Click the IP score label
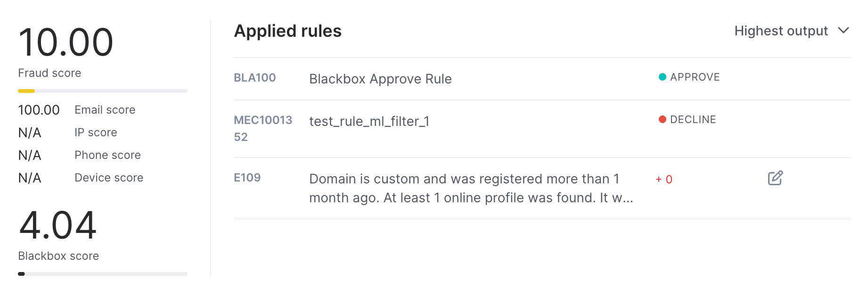The width and height of the screenshot is (868, 297). pyautogui.click(x=96, y=132)
